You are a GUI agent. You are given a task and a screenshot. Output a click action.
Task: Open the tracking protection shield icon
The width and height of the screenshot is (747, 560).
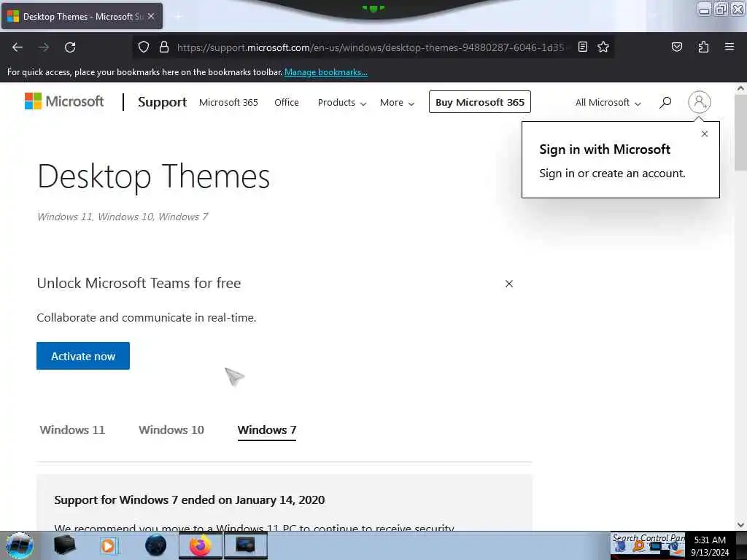(x=144, y=47)
